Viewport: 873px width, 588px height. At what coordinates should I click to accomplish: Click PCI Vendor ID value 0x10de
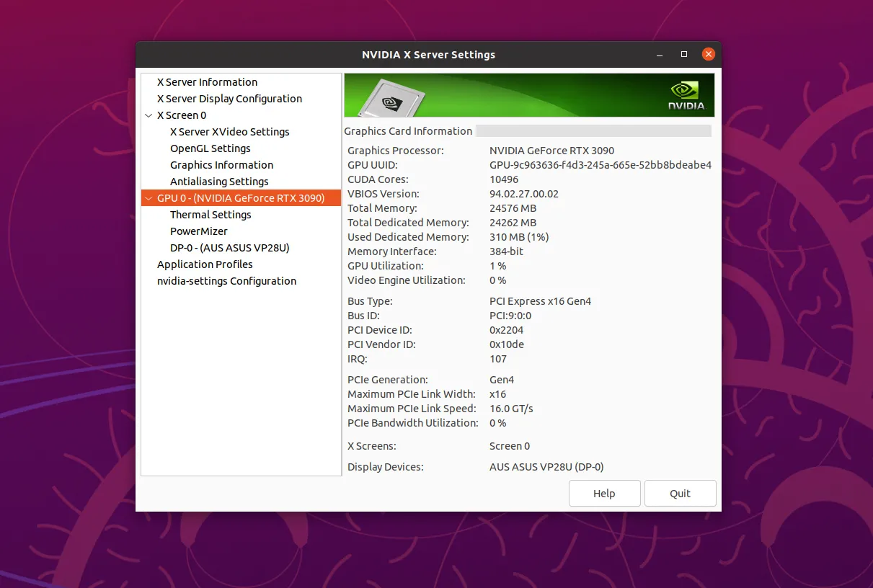click(x=507, y=344)
